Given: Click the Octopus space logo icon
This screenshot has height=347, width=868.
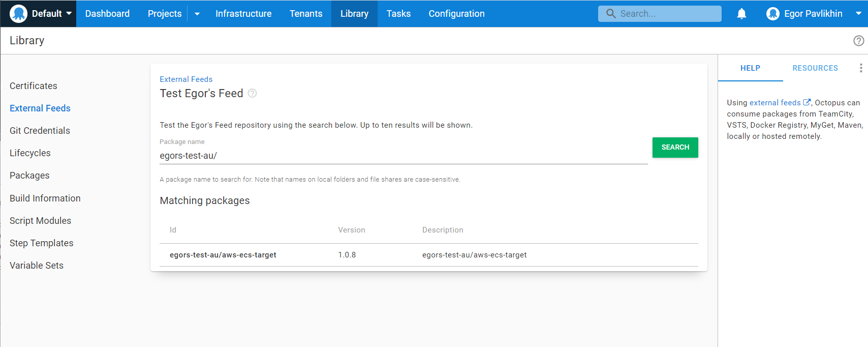Looking at the screenshot, I should pos(18,14).
